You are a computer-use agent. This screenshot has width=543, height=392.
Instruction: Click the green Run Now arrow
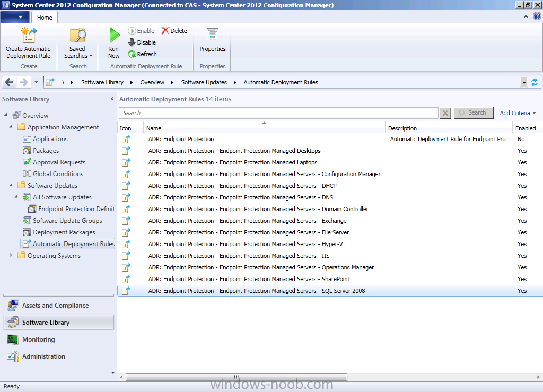click(114, 36)
